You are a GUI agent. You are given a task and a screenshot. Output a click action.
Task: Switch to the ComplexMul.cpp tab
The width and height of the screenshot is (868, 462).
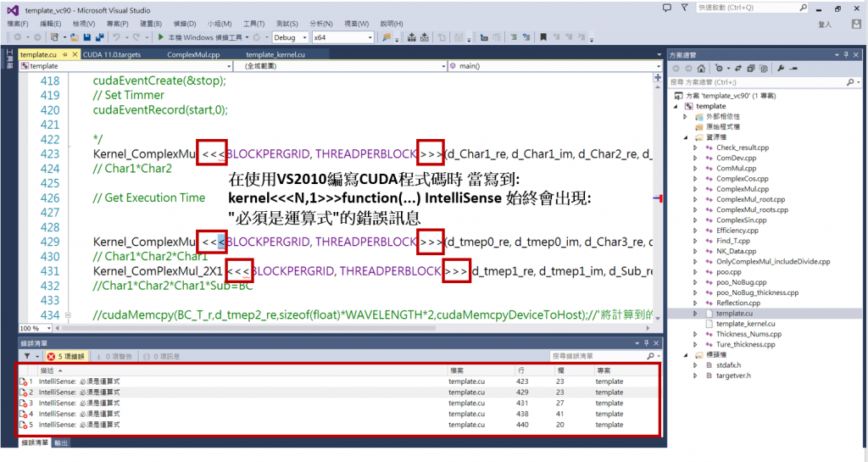193,54
